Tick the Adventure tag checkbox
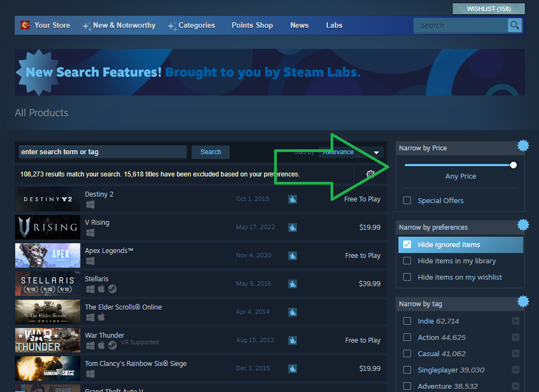This screenshot has height=392, width=539. [x=407, y=386]
